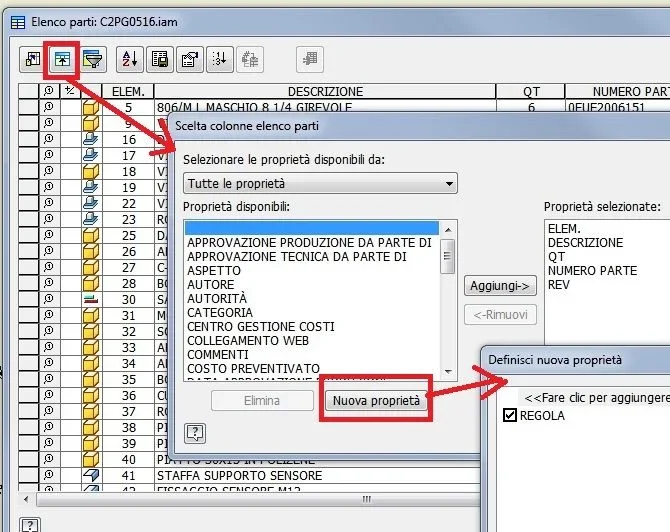Viewport: 670px width, 532px height.
Task: Click the magnifier icon in row 25
Action: tap(49, 235)
